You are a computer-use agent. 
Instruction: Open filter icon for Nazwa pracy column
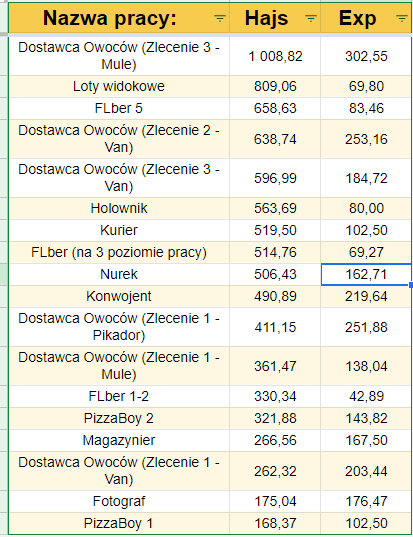pos(220,18)
